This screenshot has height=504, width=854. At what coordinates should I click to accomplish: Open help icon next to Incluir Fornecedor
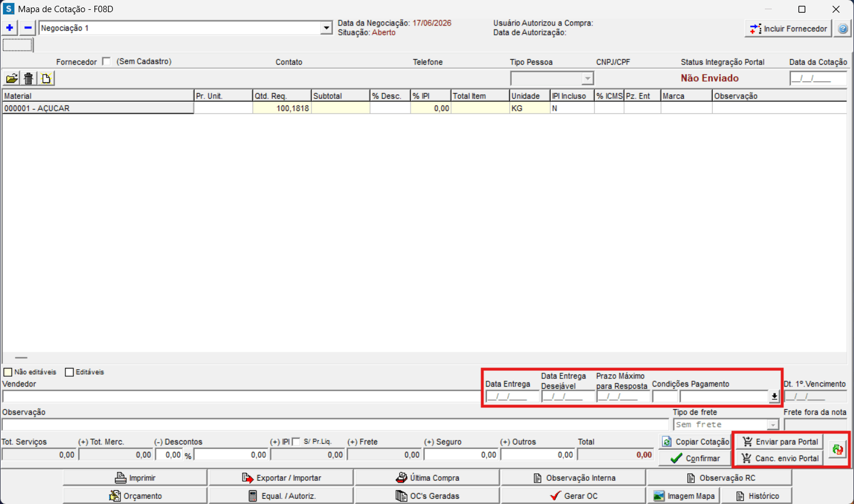point(843,28)
